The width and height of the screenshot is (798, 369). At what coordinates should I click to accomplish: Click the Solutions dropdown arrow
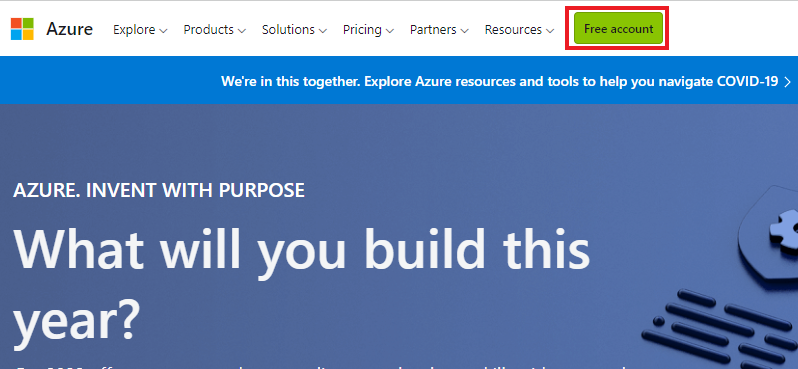[323, 31]
